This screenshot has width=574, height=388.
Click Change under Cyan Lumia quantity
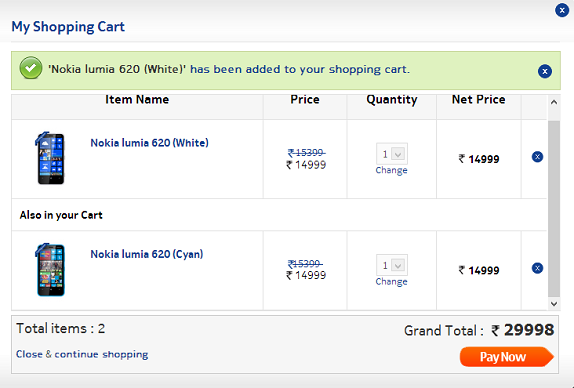pyautogui.click(x=391, y=281)
